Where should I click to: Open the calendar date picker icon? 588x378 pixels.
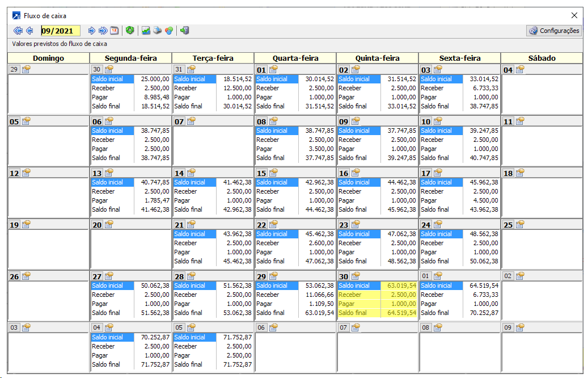114,31
